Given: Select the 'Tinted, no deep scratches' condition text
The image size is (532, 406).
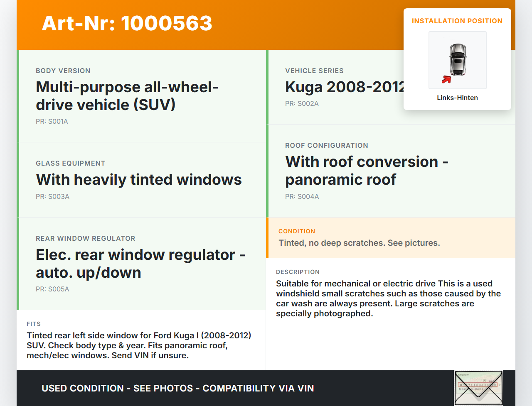Looking at the screenshot, I should [x=359, y=243].
